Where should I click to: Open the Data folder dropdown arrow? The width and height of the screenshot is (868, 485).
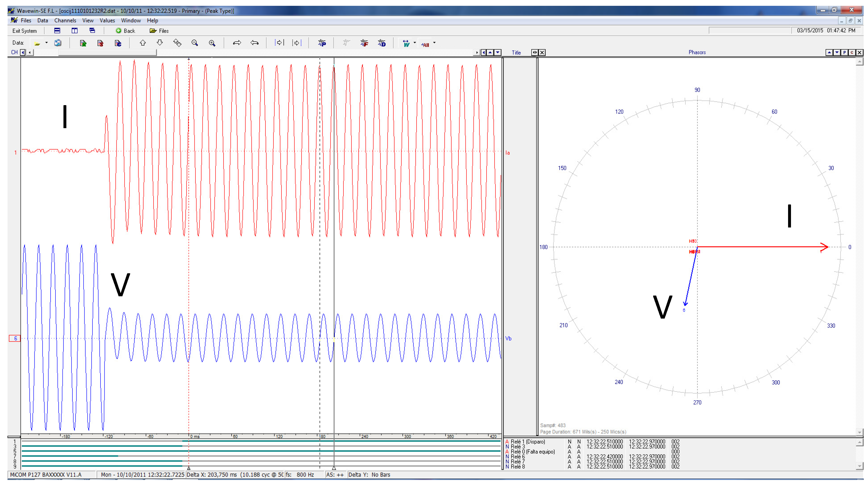click(46, 43)
